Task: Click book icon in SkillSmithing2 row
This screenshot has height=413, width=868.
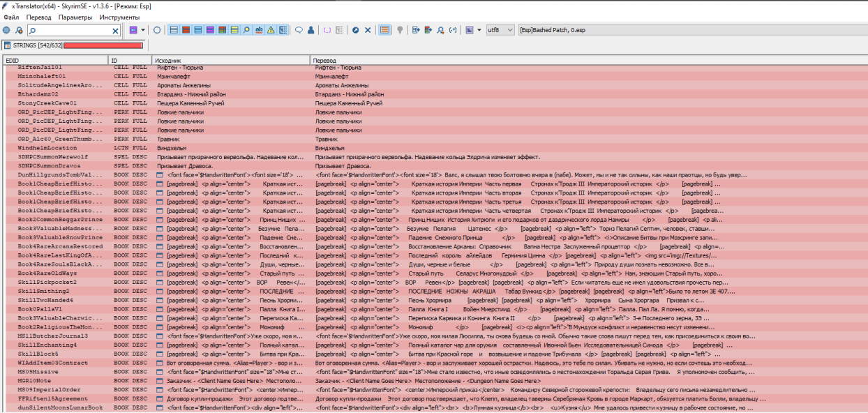Action: [x=159, y=291]
